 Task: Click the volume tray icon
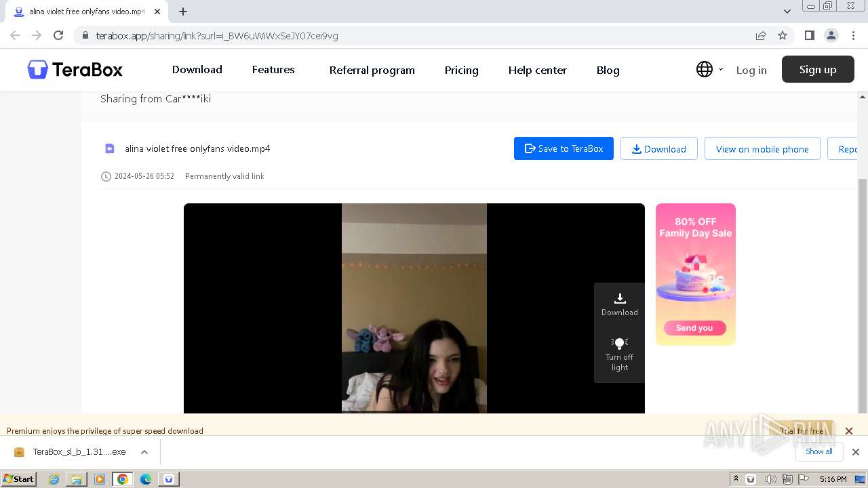(x=770, y=479)
